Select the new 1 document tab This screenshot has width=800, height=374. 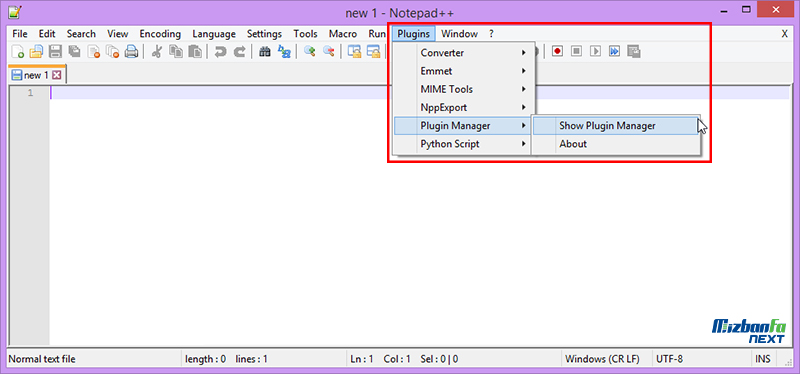36,76
